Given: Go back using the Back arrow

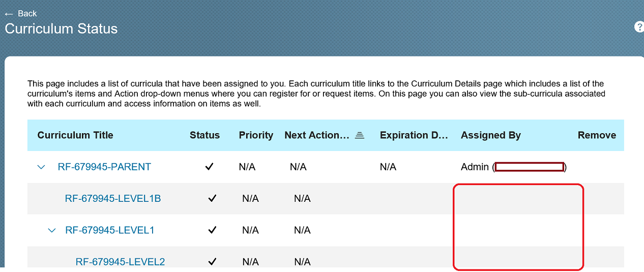Looking at the screenshot, I should tap(20, 13).
